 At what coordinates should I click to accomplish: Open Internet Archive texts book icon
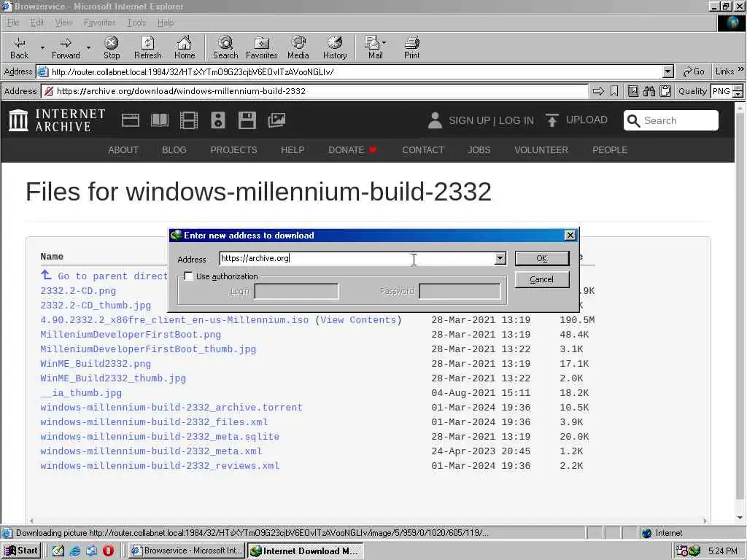160,120
